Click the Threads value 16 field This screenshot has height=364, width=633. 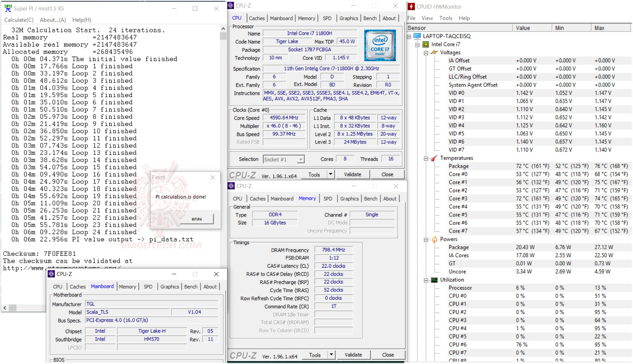pyautogui.click(x=391, y=159)
